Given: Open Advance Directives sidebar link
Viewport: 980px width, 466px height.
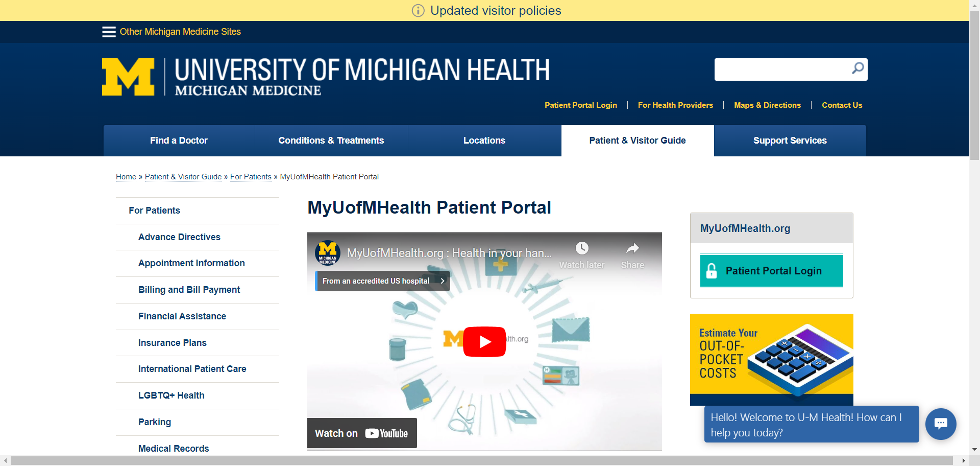Looking at the screenshot, I should coord(179,237).
